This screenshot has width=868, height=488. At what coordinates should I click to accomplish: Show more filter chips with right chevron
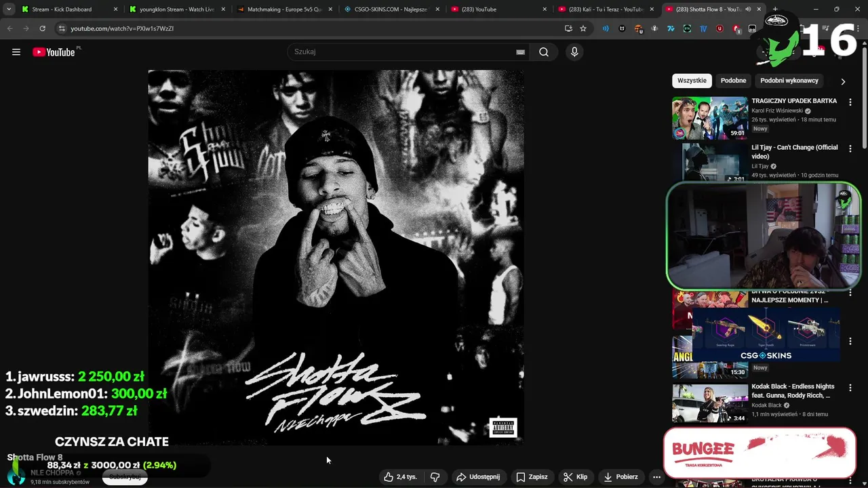point(843,81)
